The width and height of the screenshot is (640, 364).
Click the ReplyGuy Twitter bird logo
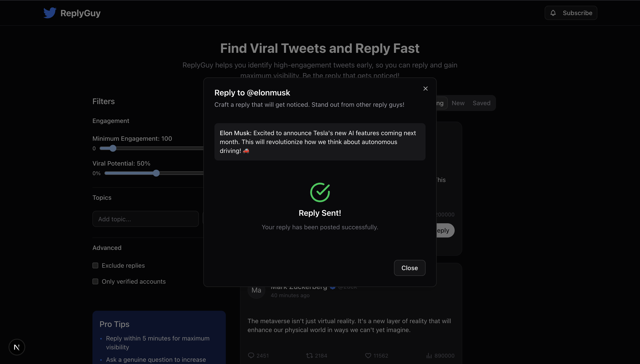pos(50,13)
